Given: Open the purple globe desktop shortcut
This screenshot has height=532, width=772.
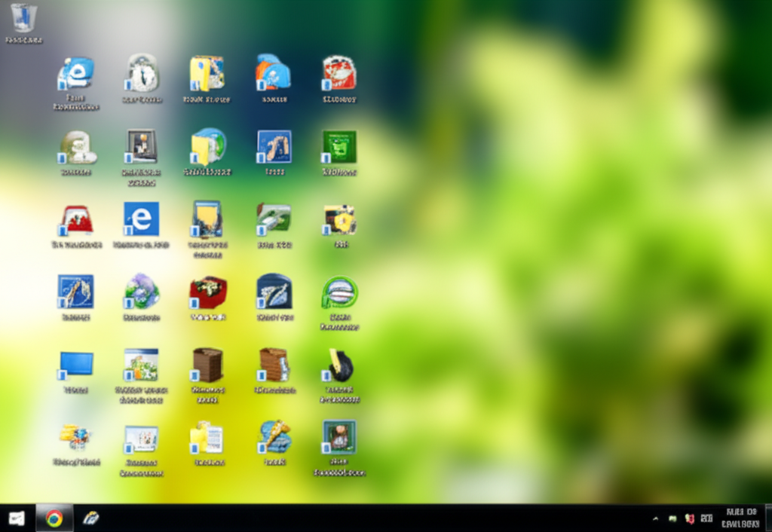Looking at the screenshot, I should pyautogui.click(x=142, y=292).
